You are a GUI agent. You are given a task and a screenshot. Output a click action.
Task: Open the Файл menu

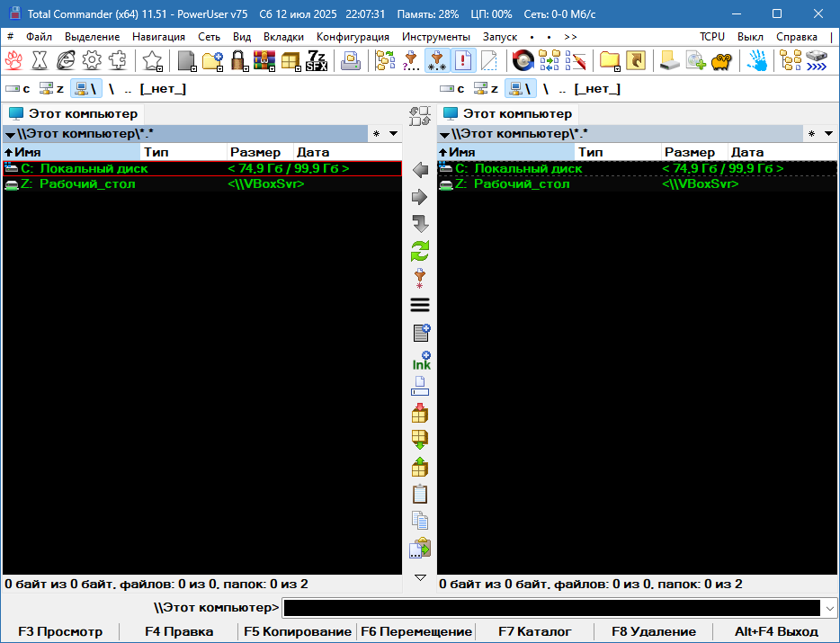[39, 37]
